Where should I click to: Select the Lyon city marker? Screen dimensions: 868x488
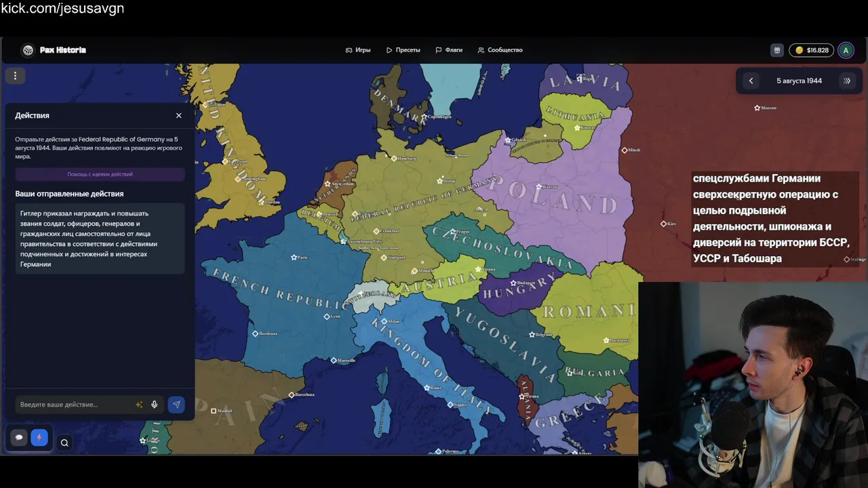(x=327, y=317)
